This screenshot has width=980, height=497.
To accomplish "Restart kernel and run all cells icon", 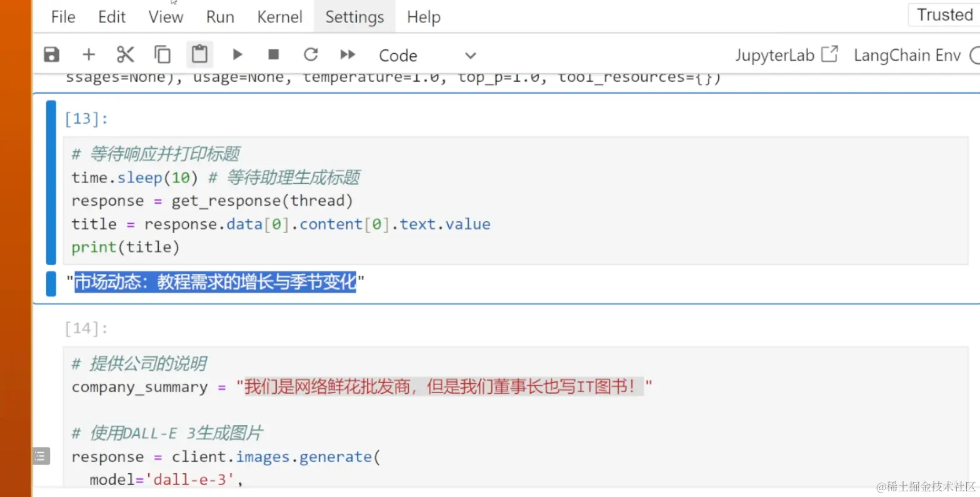I will coord(347,55).
